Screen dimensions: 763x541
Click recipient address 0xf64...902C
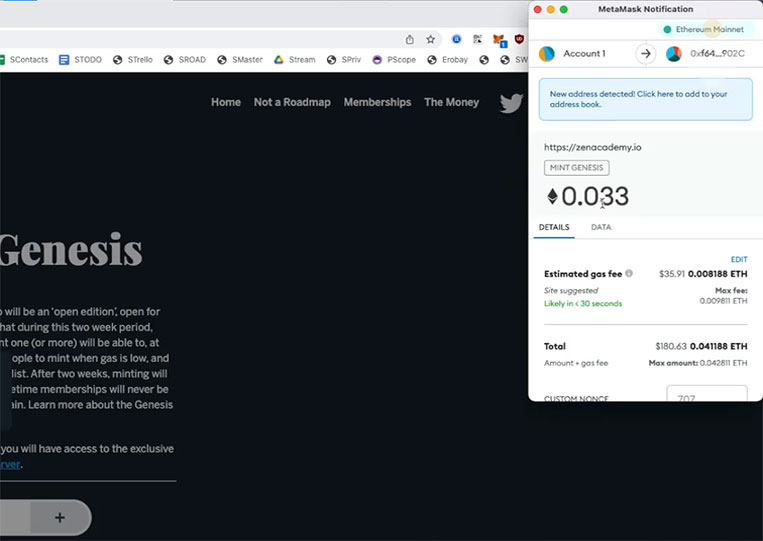pos(717,54)
